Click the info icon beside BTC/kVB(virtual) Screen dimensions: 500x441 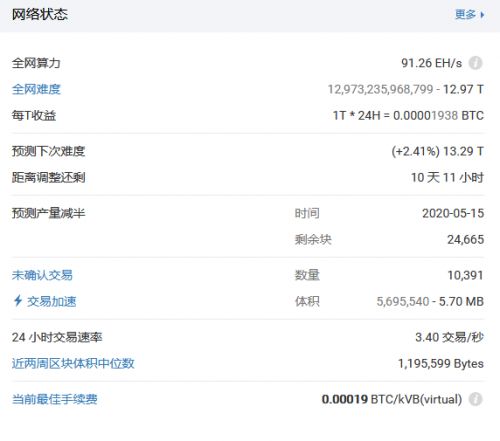click(x=475, y=399)
